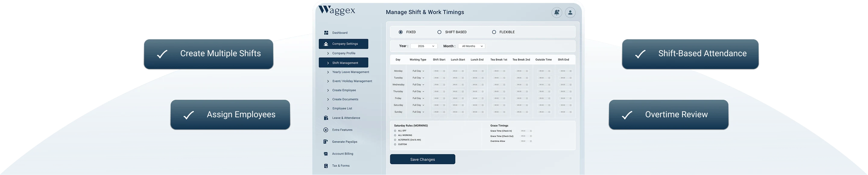Click clock icon in Monday Shift Start field
868x175 pixels.
pyautogui.click(x=444, y=71)
